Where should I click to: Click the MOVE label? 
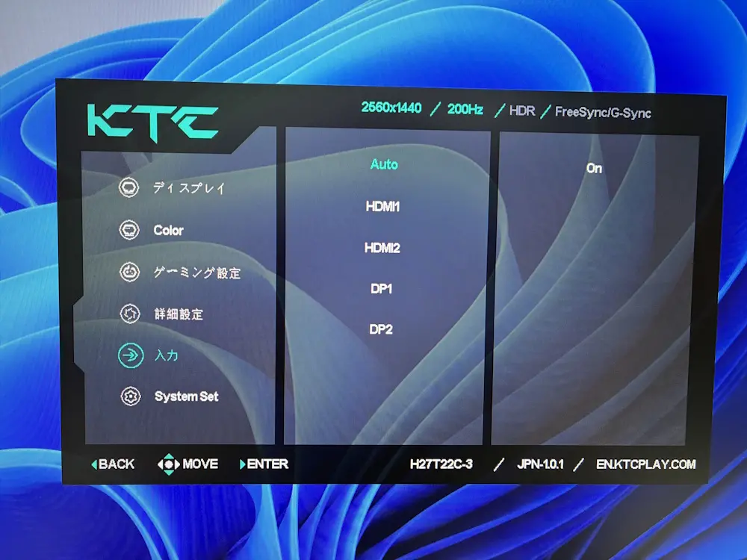click(200, 464)
